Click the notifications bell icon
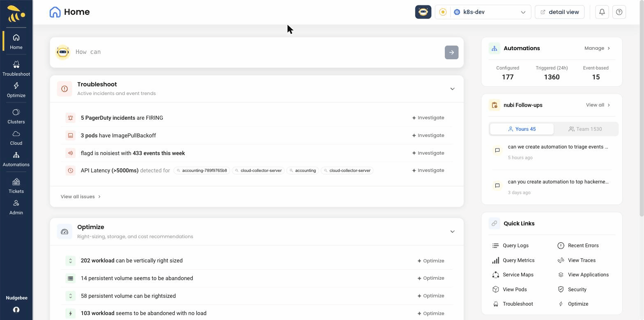 click(602, 12)
